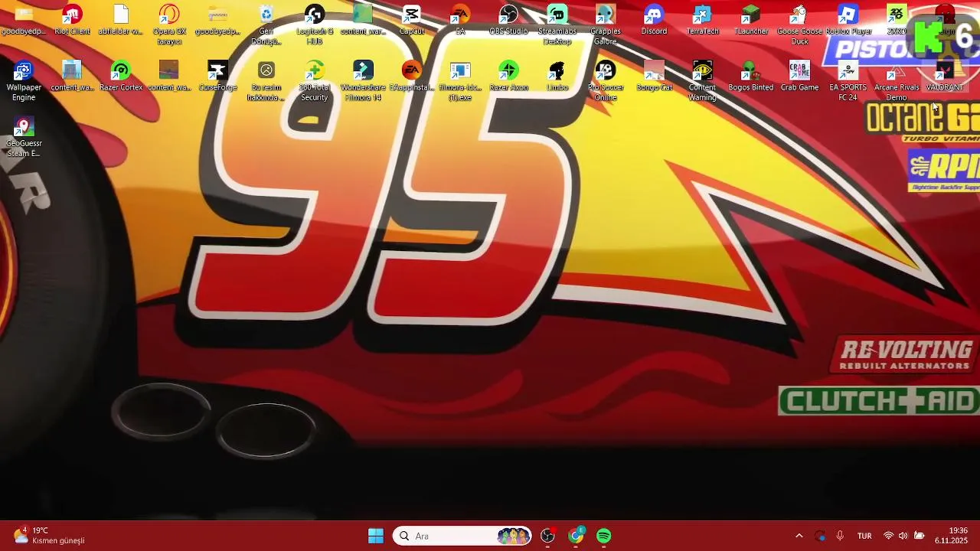Launch Bongo Cat shortcut
The width and height of the screenshot is (980, 551).
point(654,77)
